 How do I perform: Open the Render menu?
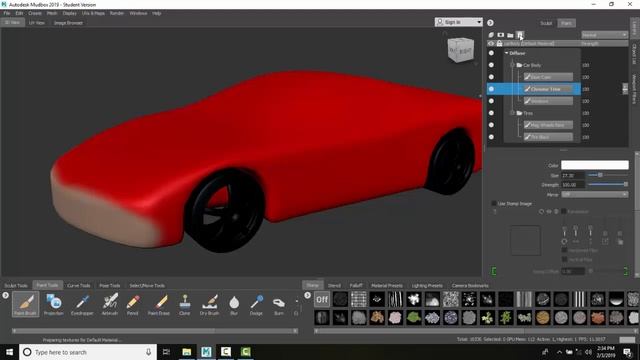tap(116, 13)
